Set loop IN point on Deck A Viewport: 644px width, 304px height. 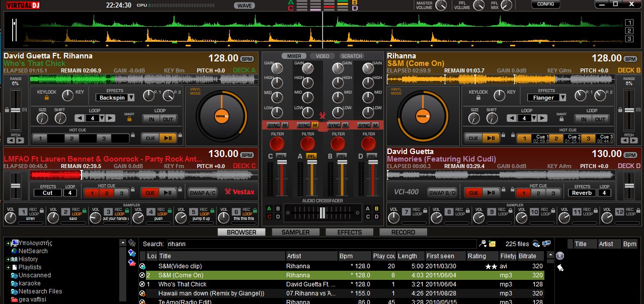(151, 119)
